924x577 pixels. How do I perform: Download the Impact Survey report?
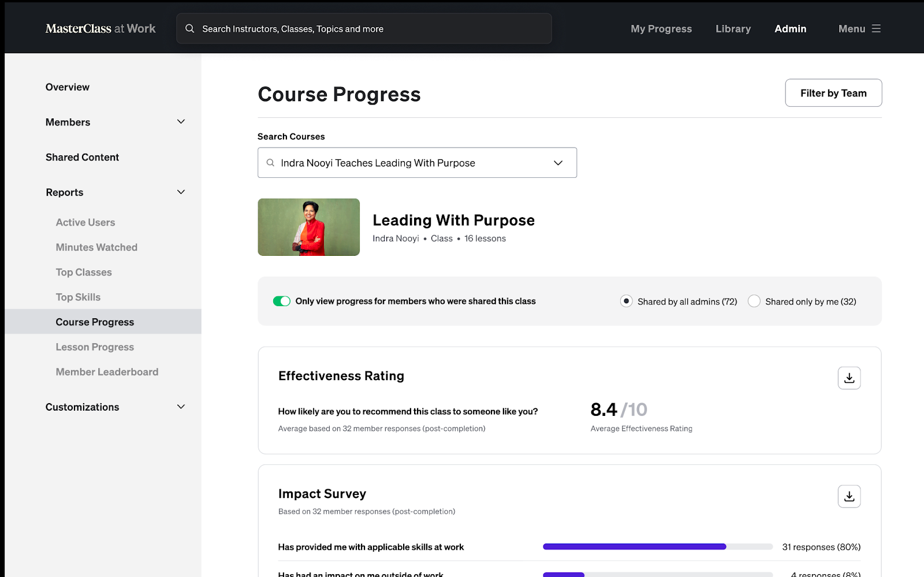pyautogui.click(x=849, y=496)
